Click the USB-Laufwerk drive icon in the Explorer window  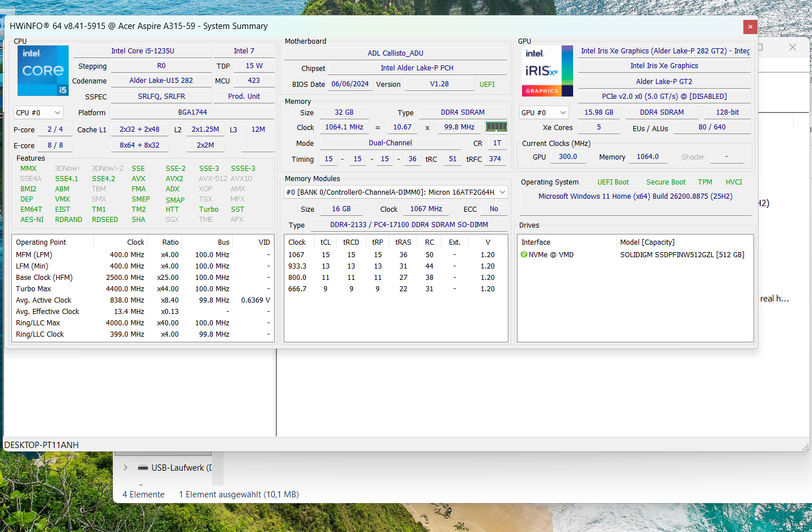coord(144,468)
